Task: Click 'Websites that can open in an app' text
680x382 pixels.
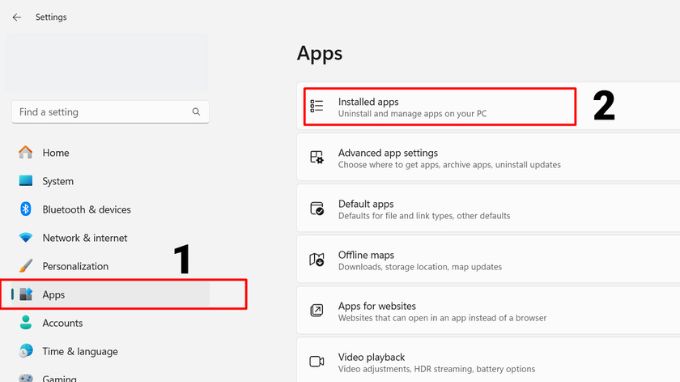Action: tap(442, 318)
